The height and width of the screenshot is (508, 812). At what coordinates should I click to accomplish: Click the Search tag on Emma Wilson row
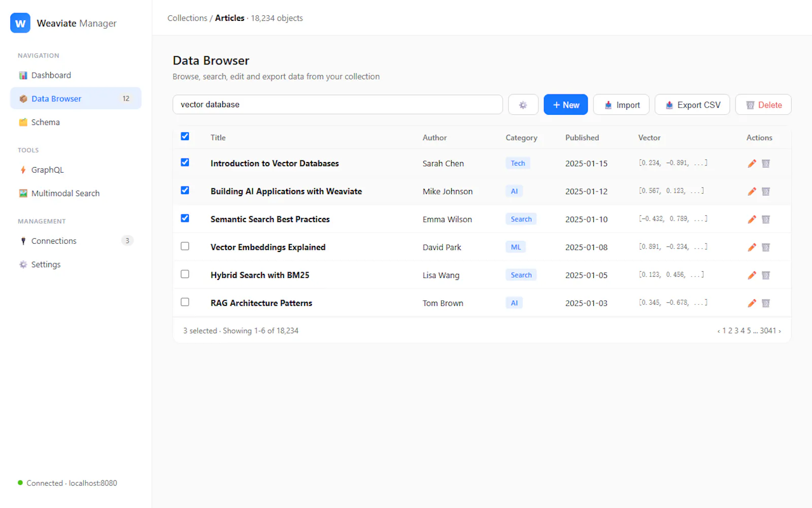[x=521, y=219]
